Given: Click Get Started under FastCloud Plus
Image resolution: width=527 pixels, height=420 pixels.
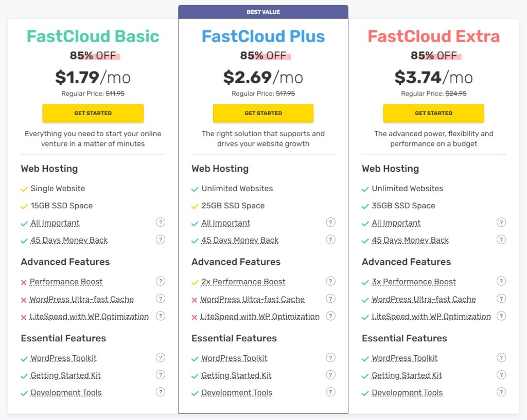Looking at the screenshot, I should click(x=263, y=113).
